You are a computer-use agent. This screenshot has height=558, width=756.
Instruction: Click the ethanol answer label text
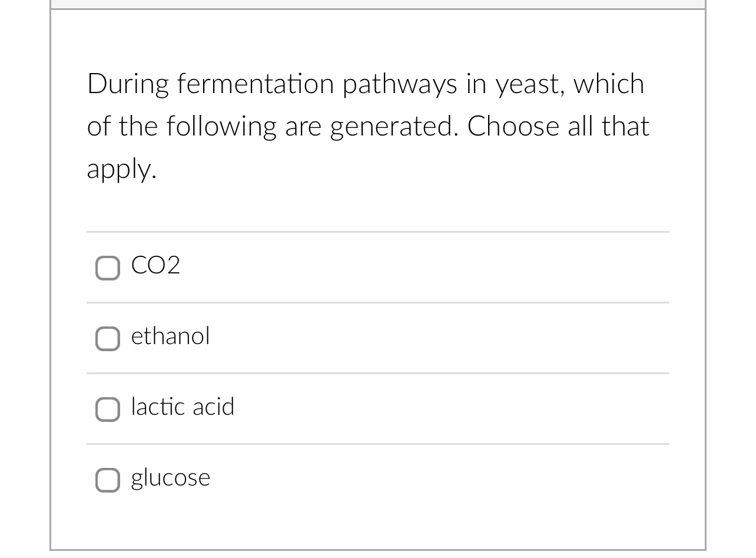tap(170, 336)
